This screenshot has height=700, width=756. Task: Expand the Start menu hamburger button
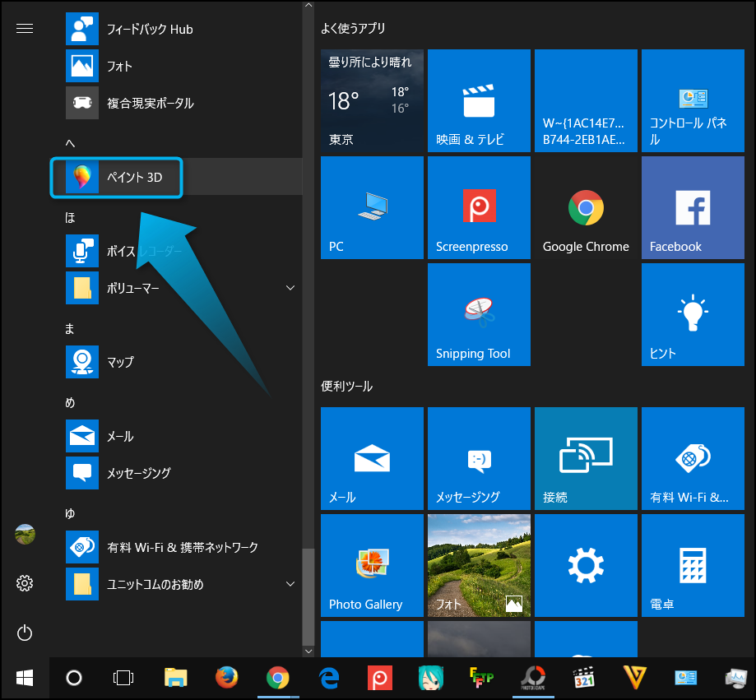click(25, 29)
